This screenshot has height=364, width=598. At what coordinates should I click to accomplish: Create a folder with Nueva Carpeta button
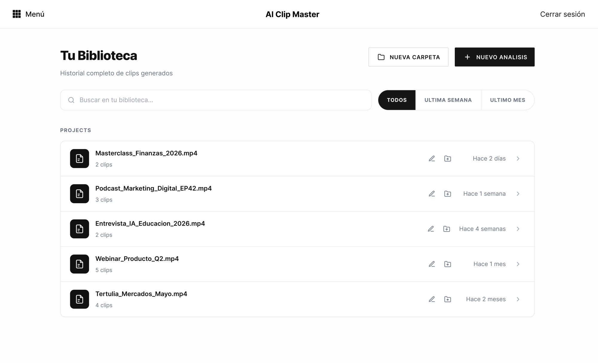[408, 57]
